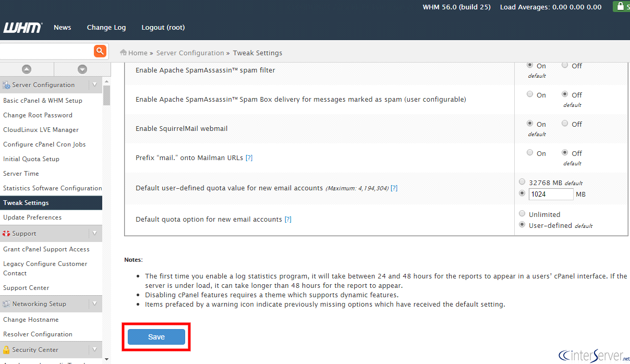Open the Change Log menu item
This screenshot has width=630, height=364.
tap(106, 28)
